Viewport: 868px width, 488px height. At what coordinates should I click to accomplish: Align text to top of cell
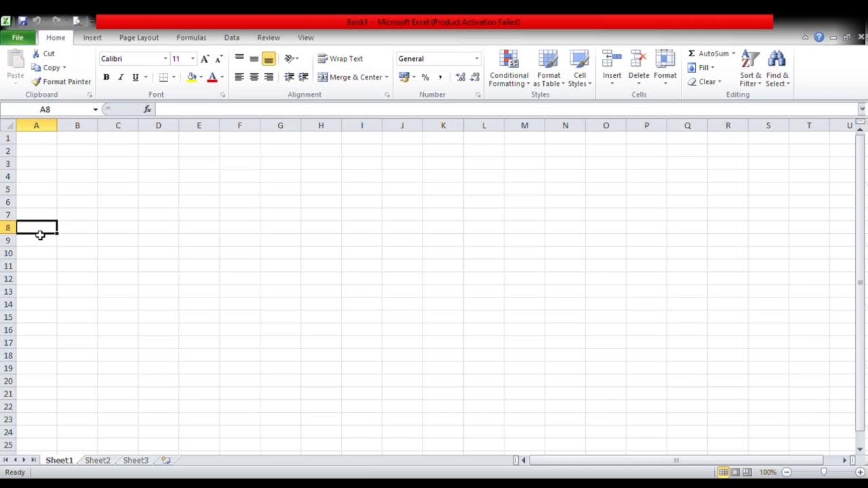pyautogui.click(x=239, y=59)
